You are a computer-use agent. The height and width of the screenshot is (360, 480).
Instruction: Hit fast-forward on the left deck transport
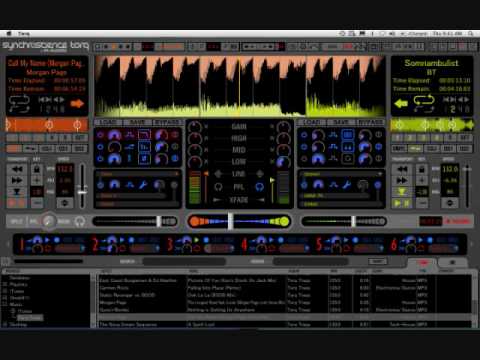[x=17, y=180]
